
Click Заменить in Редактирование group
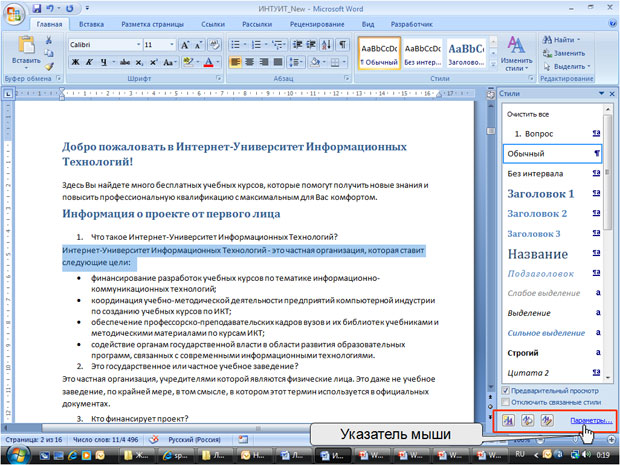pos(564,53)
